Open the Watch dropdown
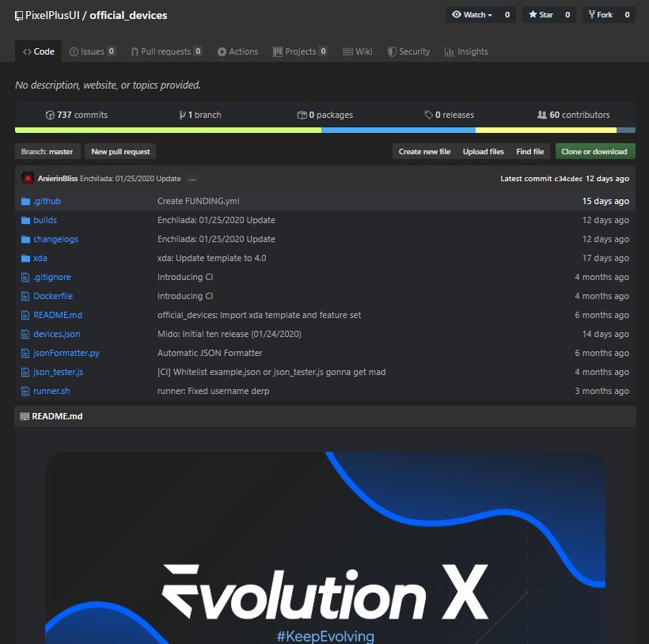The width and height of the screenshot is (649, 644). (x=472, y=15)
